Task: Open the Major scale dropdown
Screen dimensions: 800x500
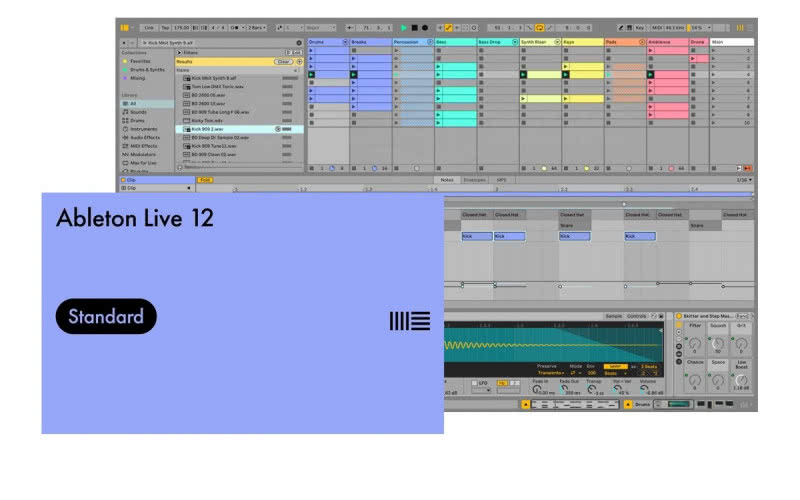Action: (320, 28)
